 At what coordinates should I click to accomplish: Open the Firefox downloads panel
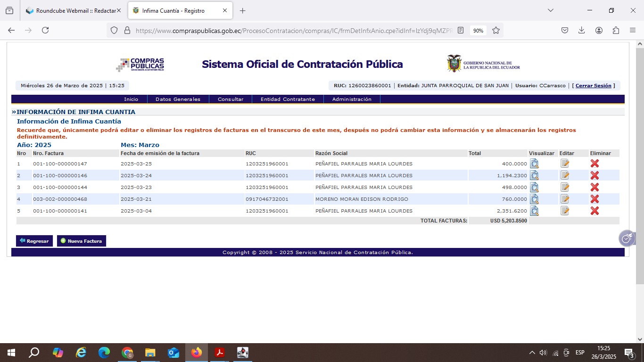click(x=582, y=30)
